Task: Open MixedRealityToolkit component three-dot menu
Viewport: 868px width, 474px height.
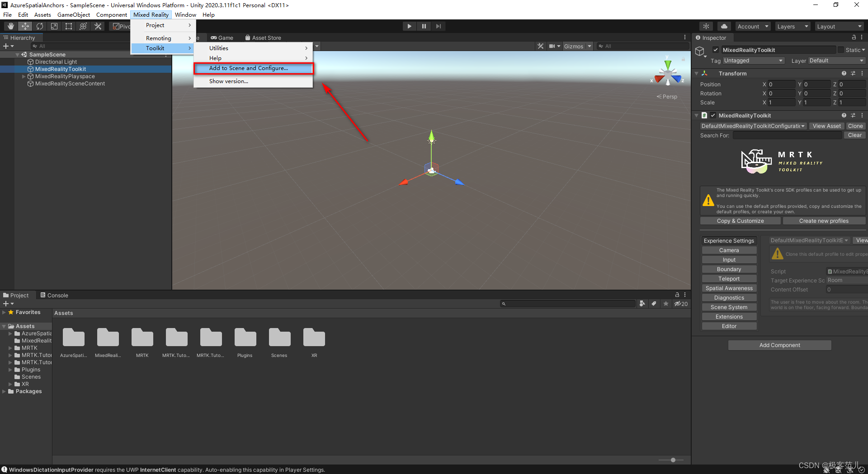Action: point(862,115)
